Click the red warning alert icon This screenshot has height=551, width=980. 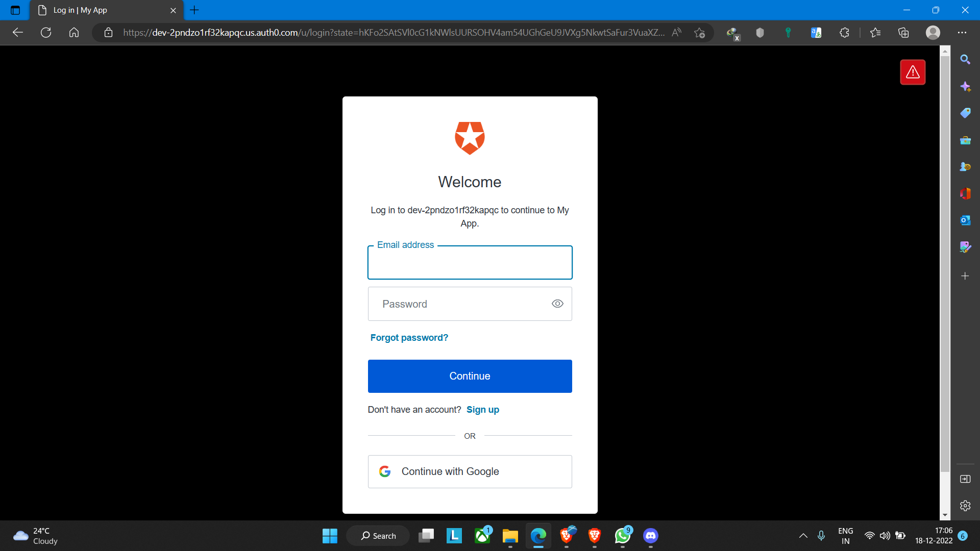[913, 72]
